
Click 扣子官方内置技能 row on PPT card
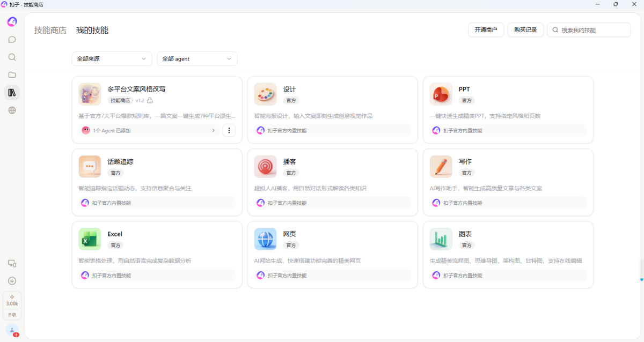(x=508, y=130)
